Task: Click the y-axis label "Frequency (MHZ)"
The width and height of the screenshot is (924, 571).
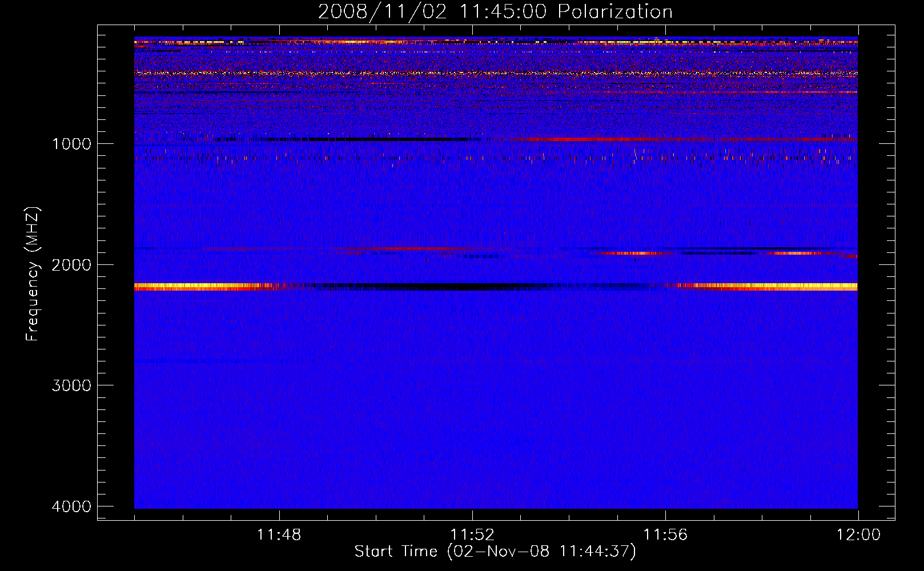Action: coord(33,274)
